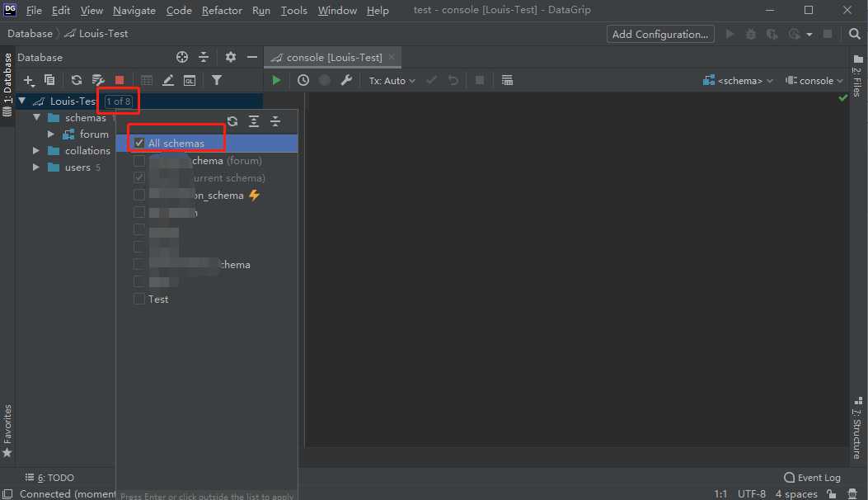Close the console [Louis-Test] tab
868x500 pixels.
click(392, 57)
